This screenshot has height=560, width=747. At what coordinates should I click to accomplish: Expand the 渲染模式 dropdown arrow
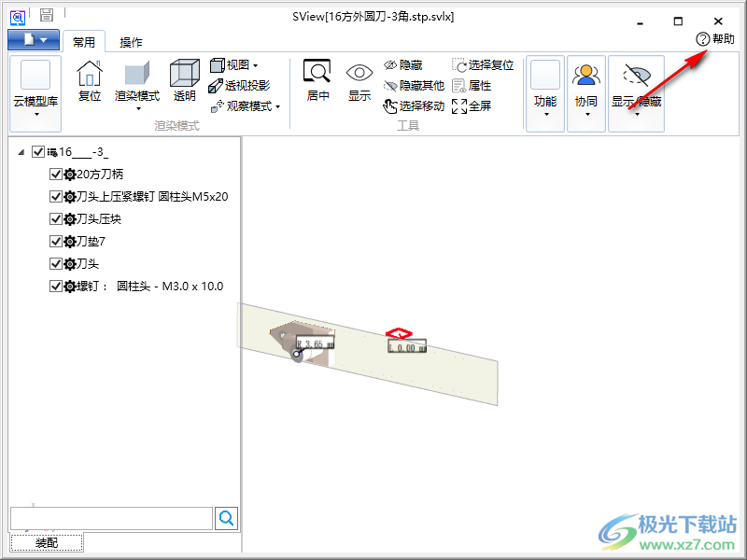(x=138, y=109)
